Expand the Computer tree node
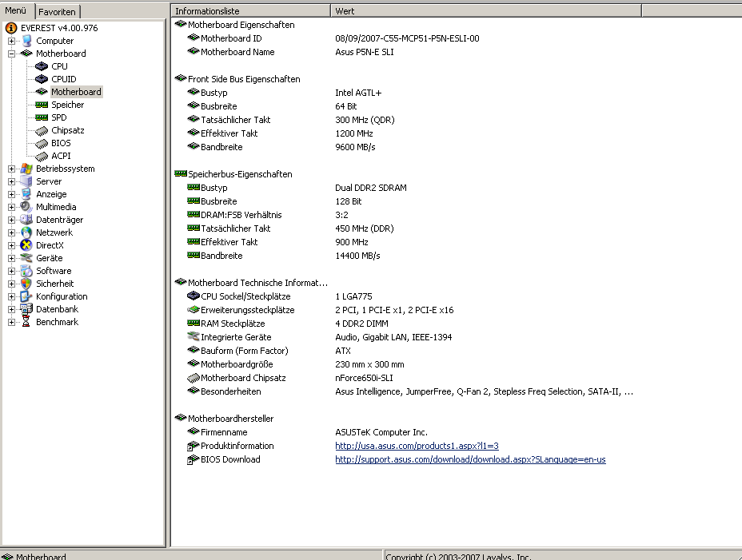 [12, 41]
